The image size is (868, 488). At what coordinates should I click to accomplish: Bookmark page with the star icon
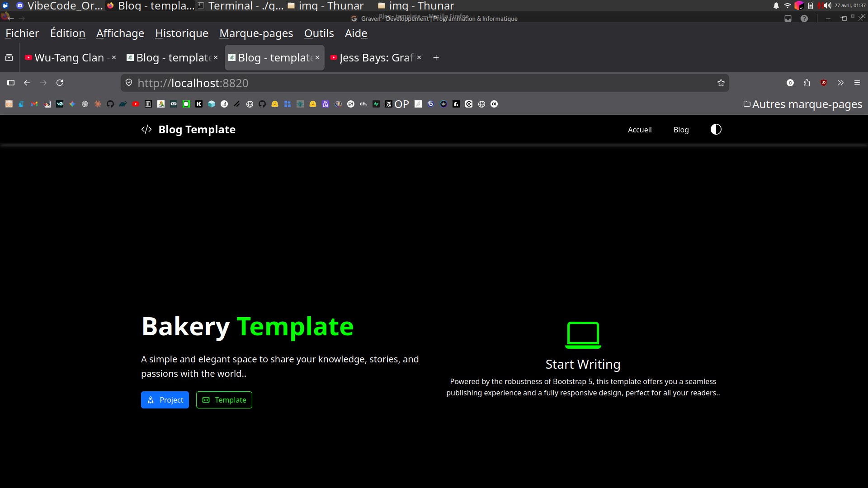coord(721,83)
